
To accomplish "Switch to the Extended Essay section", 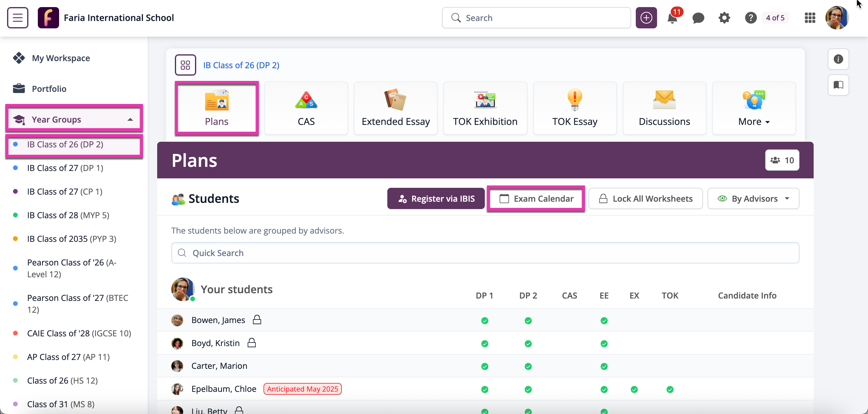I will point(396,108).
